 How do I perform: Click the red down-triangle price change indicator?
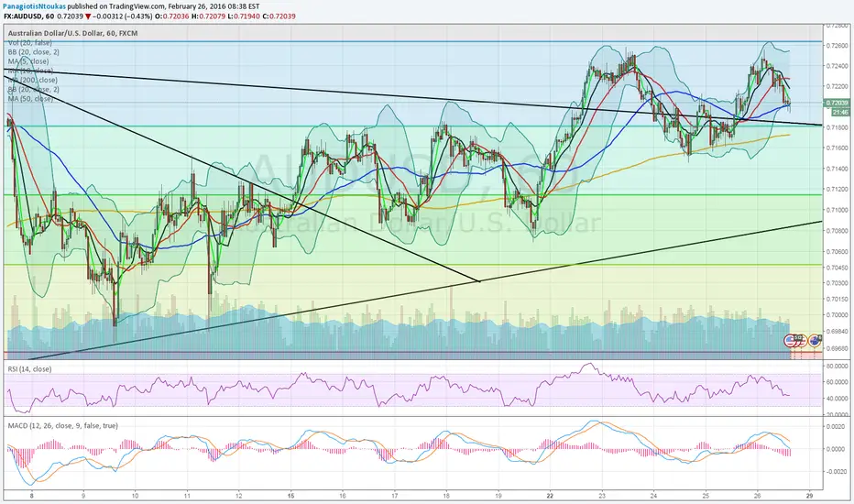click(88, 16)
